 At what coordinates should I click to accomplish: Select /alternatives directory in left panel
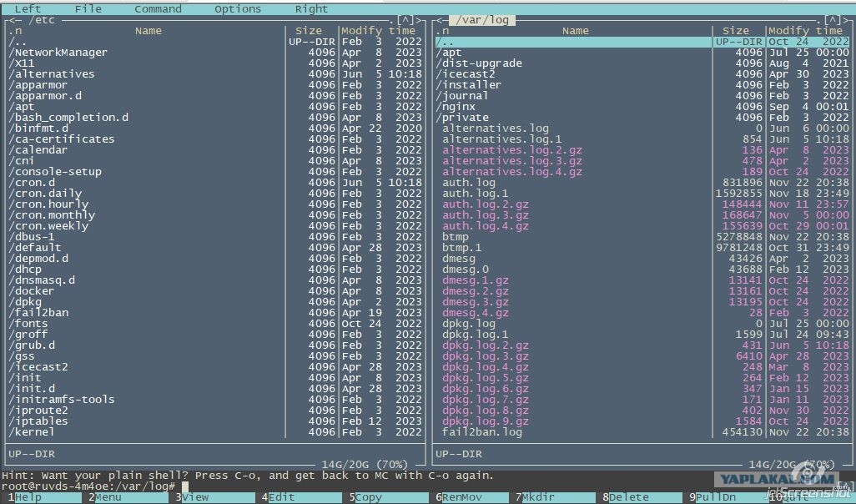click(x=215, y=74)
